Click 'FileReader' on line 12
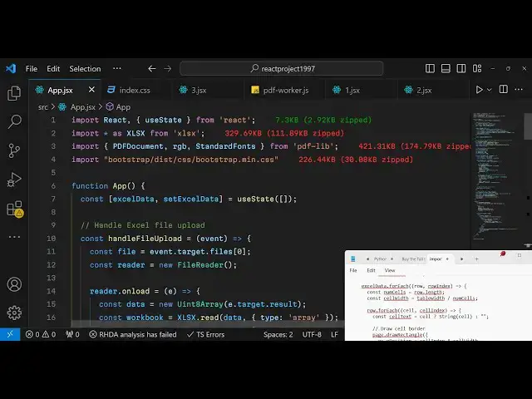The width and height of the screenshot is (532, 399). coord(200,264)
